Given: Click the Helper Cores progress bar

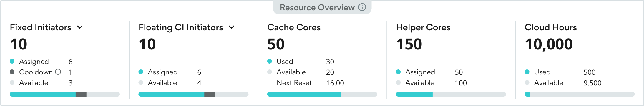Looking at the screenshot, I should (x=451, y=94).
